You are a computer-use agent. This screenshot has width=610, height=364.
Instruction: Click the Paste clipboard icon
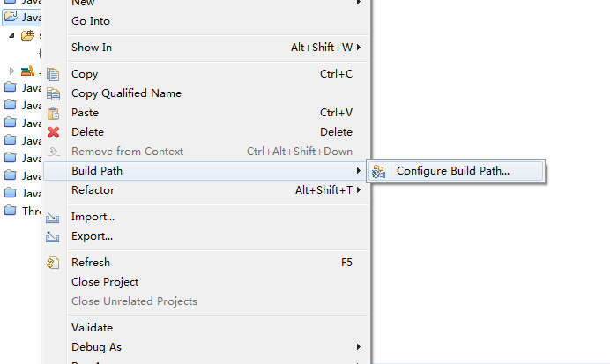[53, 113]
